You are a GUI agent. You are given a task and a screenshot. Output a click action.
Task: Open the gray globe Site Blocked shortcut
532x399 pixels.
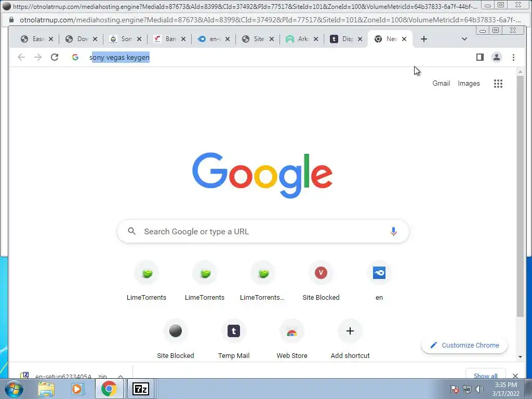coord(176,339)
